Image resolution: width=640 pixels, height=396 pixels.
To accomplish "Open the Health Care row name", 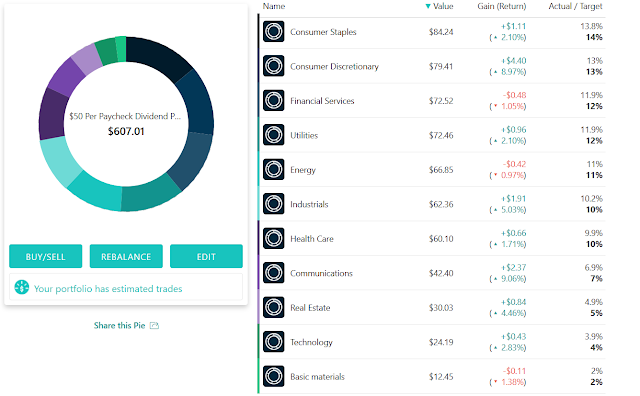I will pos(312,239).
